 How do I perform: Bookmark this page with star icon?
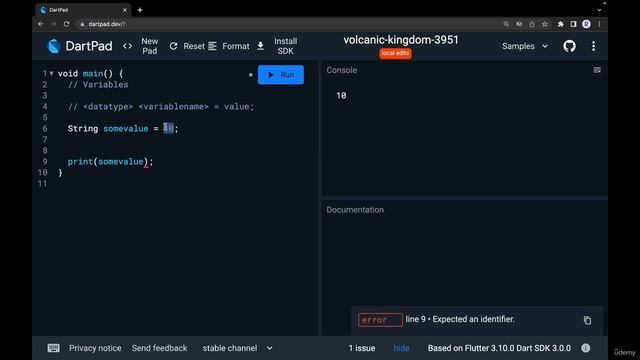(544, 24)
